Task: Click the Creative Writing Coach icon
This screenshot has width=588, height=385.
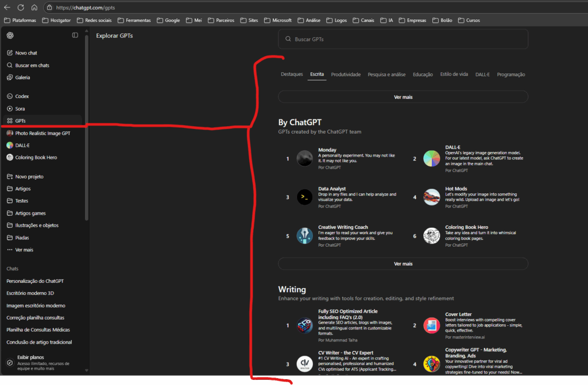Action: pyautogui.click(x=305, y=236)
